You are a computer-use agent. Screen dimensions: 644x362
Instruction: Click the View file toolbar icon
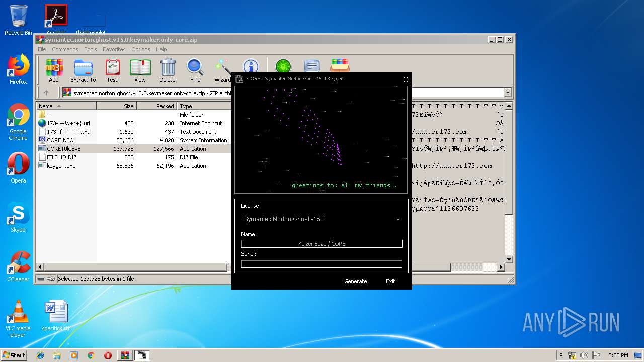(x=140, y=70)
